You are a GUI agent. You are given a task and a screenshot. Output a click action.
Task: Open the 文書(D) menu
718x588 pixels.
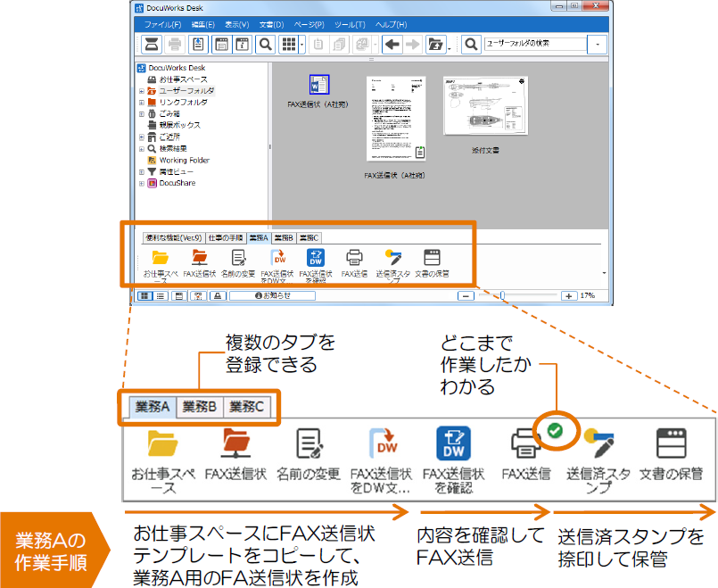271,25
